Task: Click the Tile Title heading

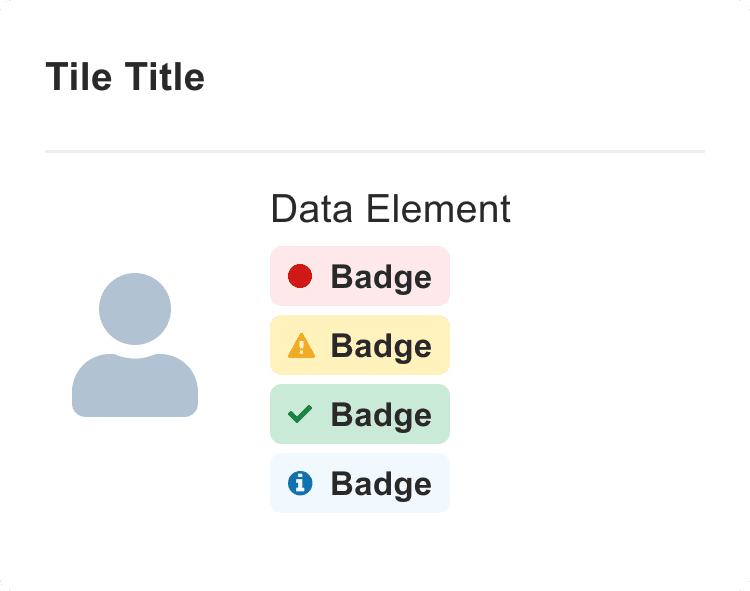Action: coord(125,77)
